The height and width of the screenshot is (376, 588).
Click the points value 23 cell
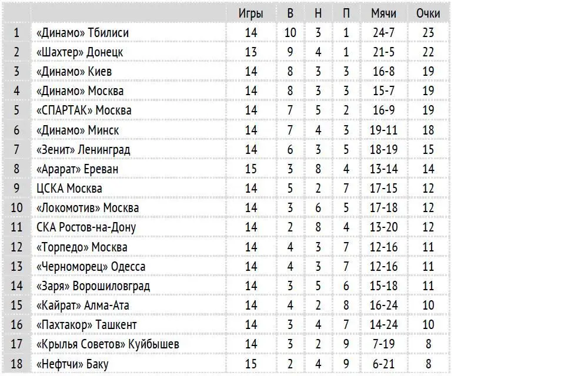click(428, 33)
